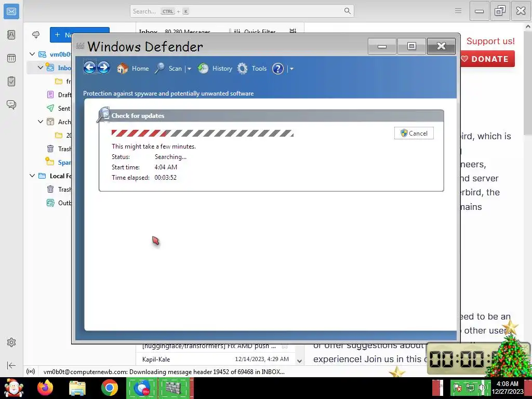Click the update check progress bar
The image size is (532, 399).
(203, 134)
